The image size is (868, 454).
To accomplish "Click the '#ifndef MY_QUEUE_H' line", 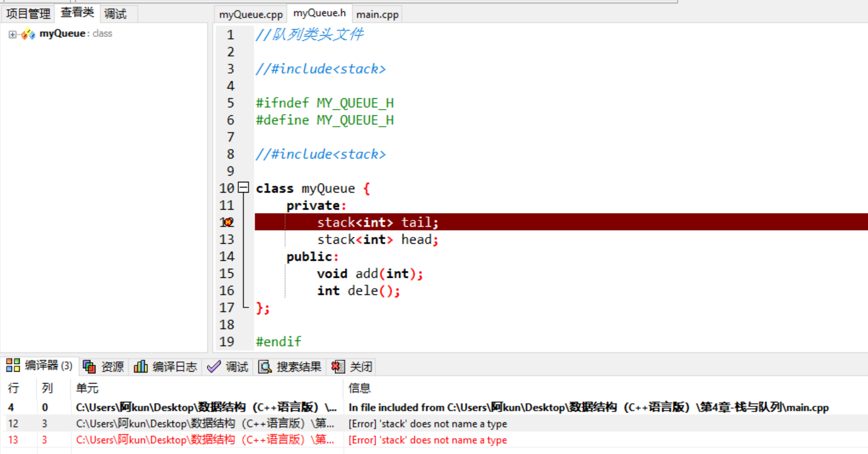I will coord(325,103).
